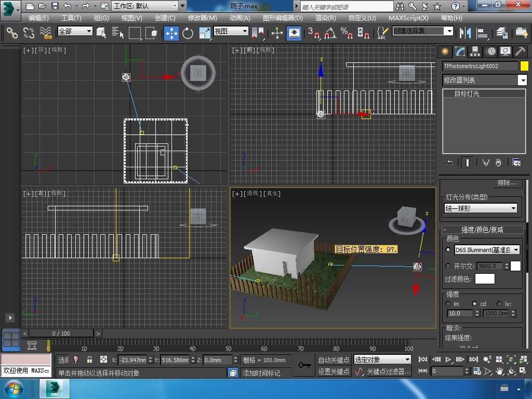Click 3ds Max taskbar icon

55,389
